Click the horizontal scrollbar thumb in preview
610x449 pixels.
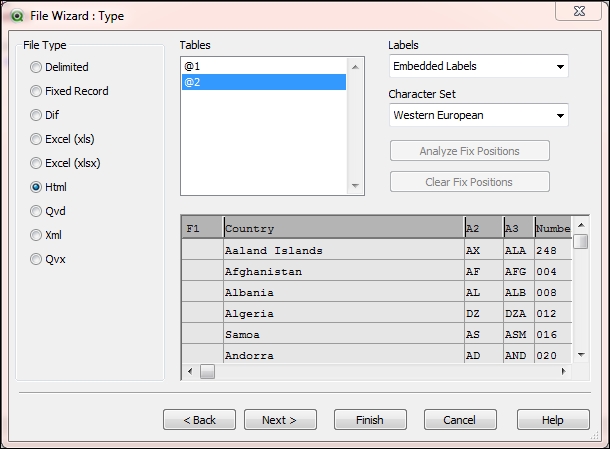tap(207, 371)
